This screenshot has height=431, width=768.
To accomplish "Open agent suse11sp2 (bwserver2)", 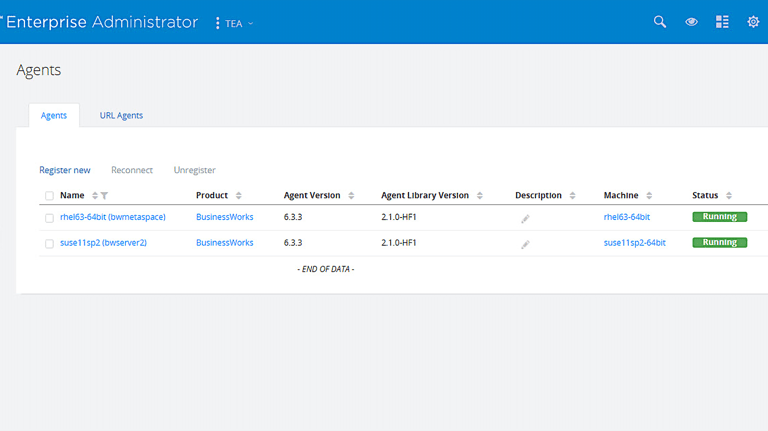I will coord(103,242).
